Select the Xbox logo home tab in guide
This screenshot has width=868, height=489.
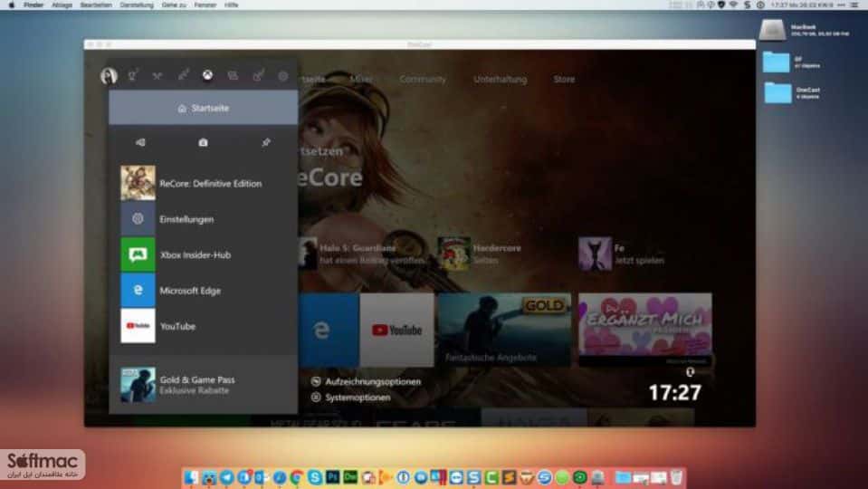(207, 75)
